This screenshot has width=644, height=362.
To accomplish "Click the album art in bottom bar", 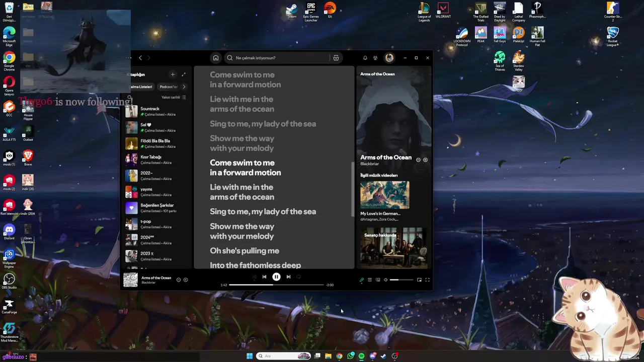I will pos(131,280).
